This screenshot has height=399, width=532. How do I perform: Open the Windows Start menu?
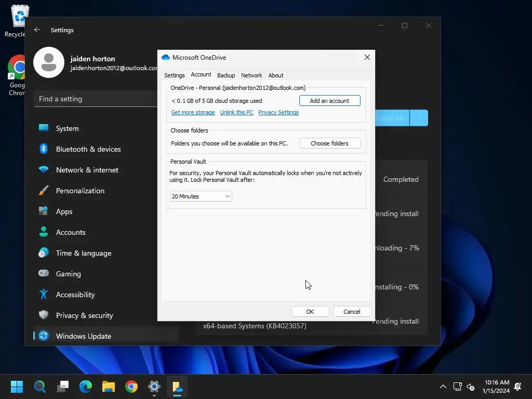(x=17, y=387)
